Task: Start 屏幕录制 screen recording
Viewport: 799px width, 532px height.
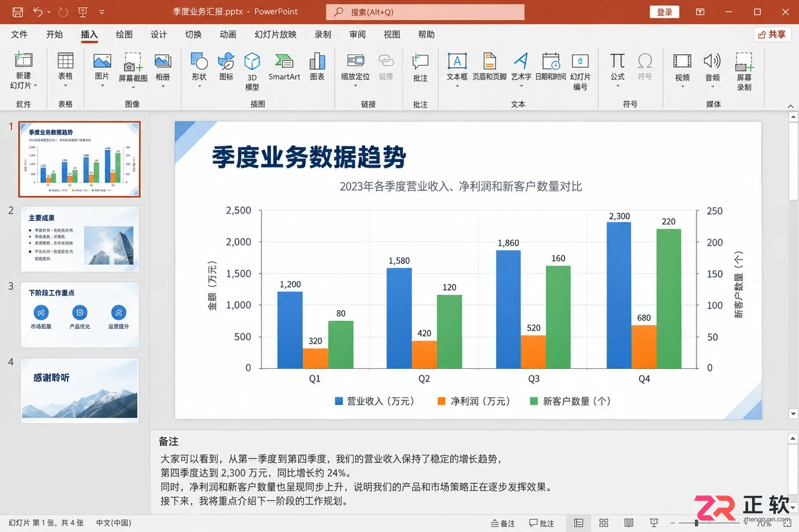Action: click(744, 71)
